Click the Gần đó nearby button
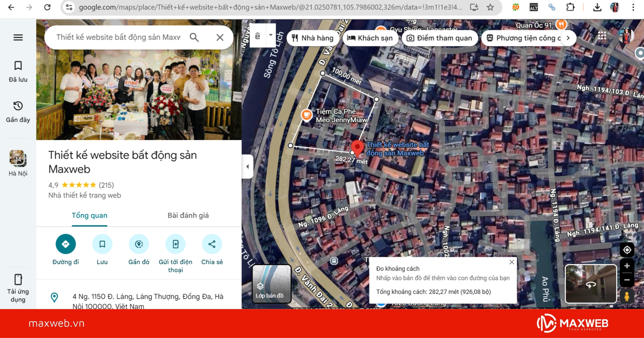Viewport: 644px width, 338px height. pyautogui.click(x=139, y=249)
